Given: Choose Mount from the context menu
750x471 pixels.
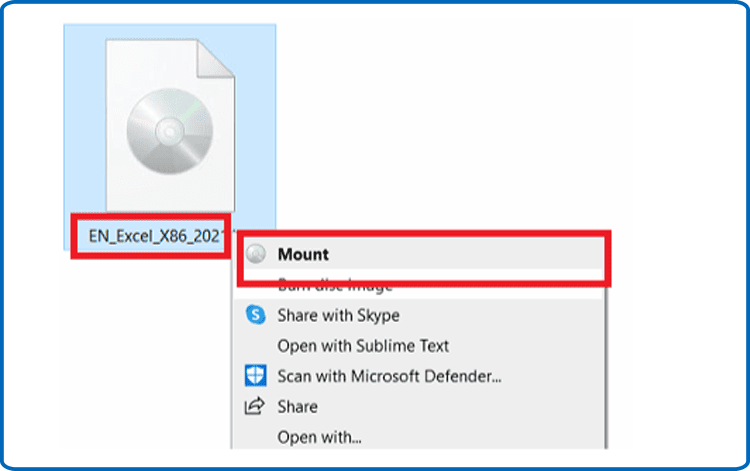Looking at the screenshot, I should click(x=303, y=254).
